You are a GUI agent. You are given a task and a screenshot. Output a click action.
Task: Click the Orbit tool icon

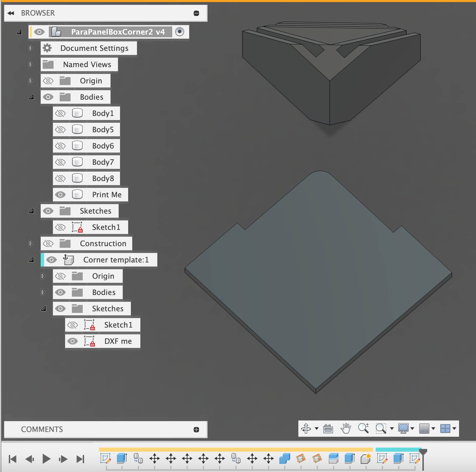306,428
